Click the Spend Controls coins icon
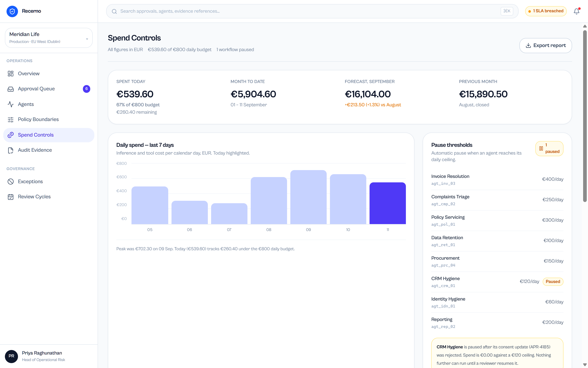This screenshot has height=368, width=588. [x=10, y=135]
